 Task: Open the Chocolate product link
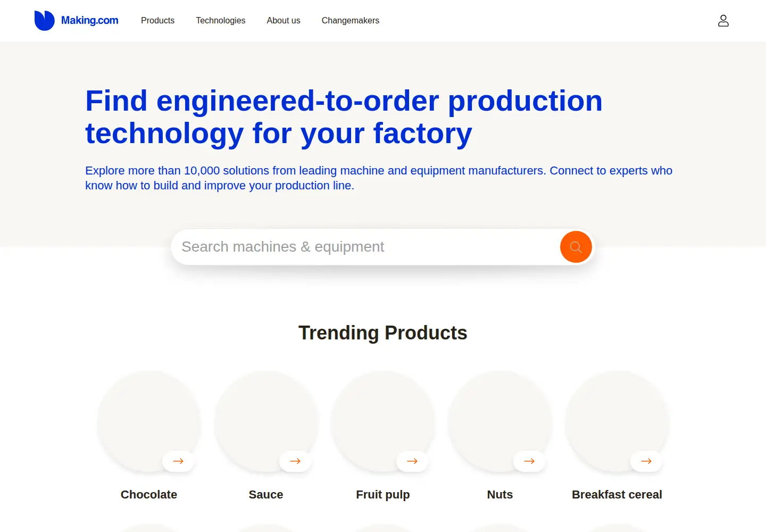(x=149, y=495)
